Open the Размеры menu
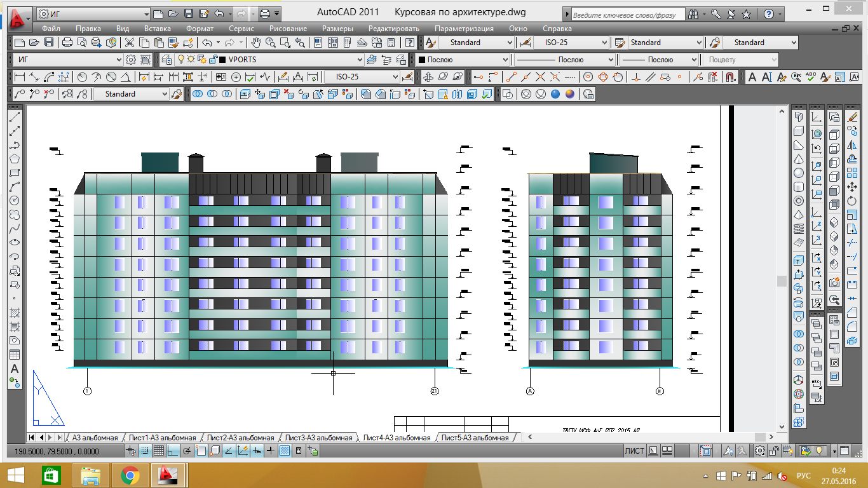This screenshot has height=488, width=868. (x=338, y=29)
